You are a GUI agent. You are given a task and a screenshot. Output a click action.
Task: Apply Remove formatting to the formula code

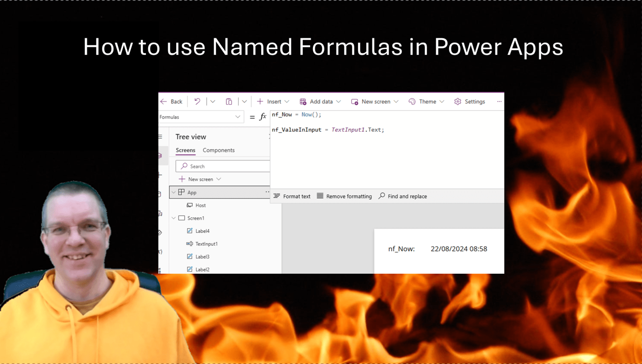[x=344, y=196]
